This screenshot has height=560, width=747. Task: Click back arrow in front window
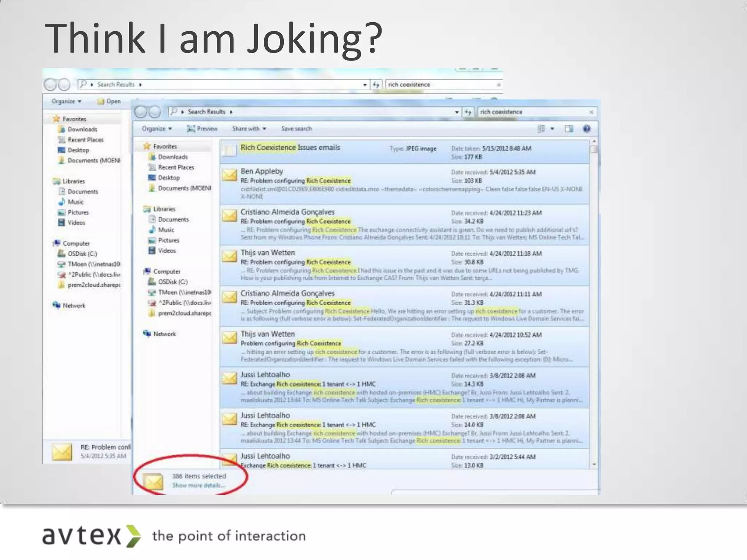(141, 112)
